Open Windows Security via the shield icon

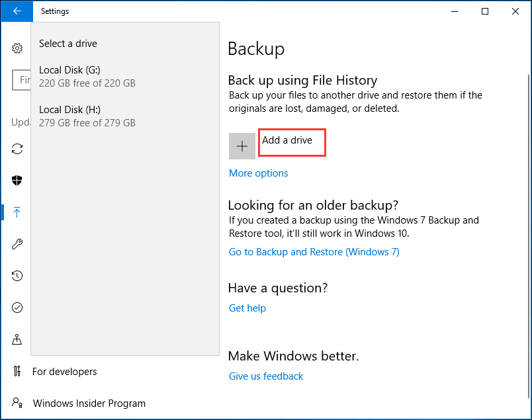coord(17,181)
